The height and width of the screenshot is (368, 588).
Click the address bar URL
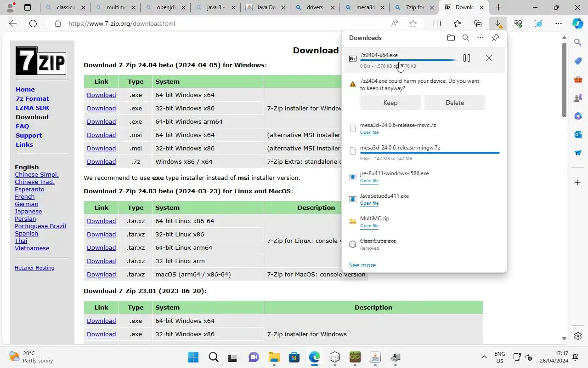(122, 23)
